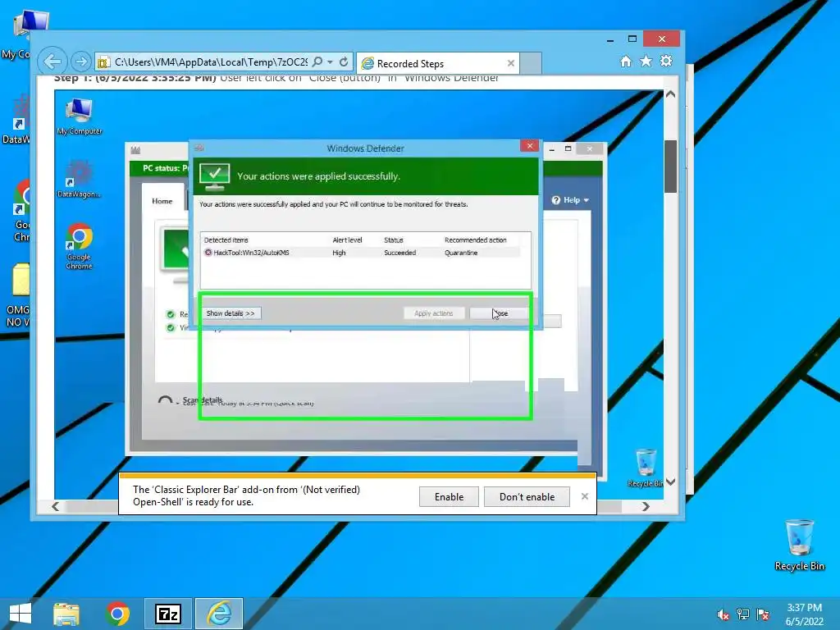This screenshot has width=840, height=630.
Task: Open the network tray icon
Action: (743, 614)
